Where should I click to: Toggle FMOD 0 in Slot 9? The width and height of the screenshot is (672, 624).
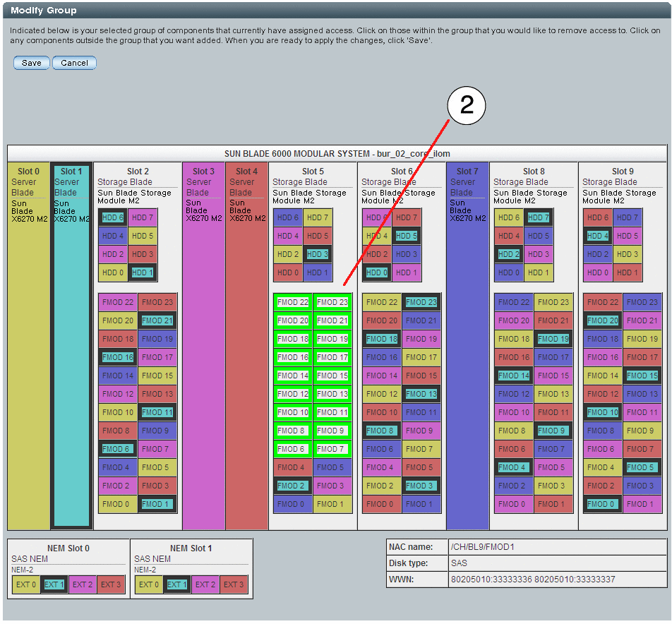click(x=603, y=504)
